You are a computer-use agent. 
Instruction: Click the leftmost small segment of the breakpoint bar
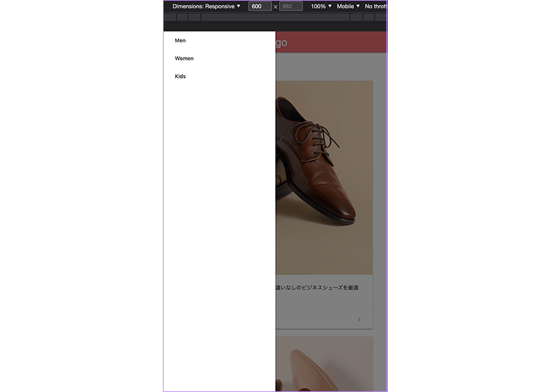(x=168, y=17)
